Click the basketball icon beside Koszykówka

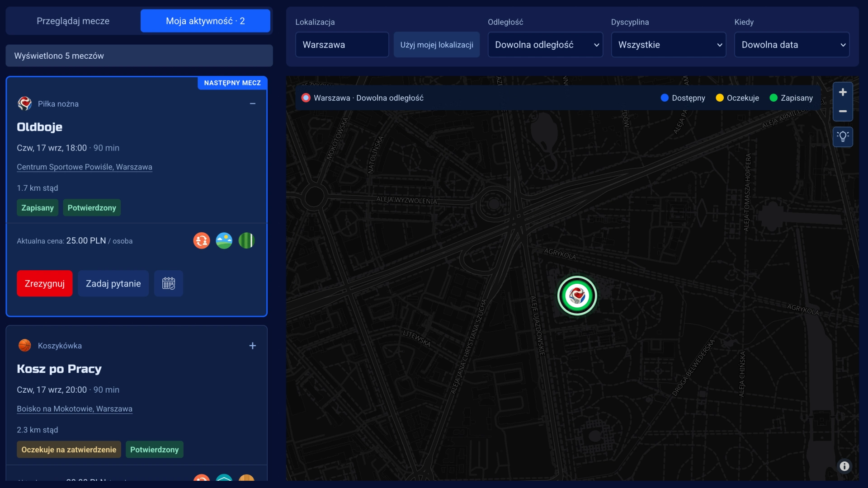point(25,345)
